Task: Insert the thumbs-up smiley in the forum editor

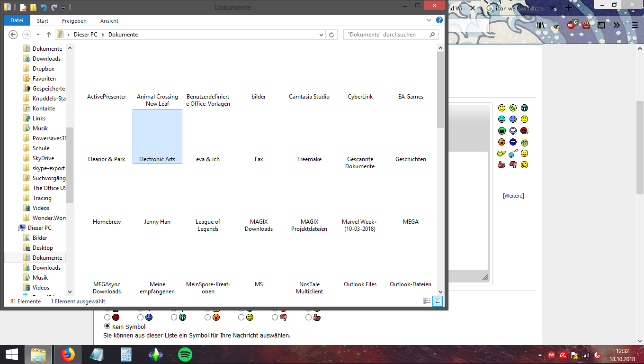Action: 501,165
